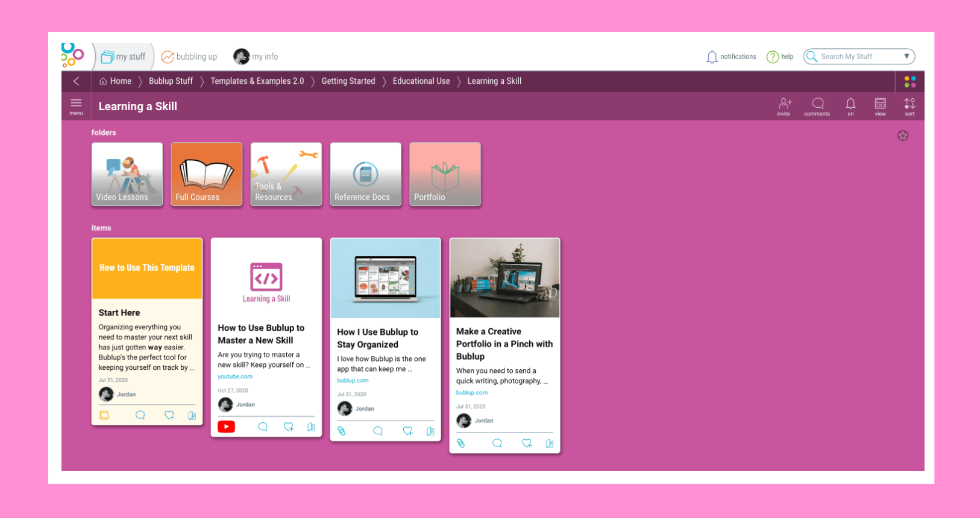The height and width of the screenshot is (518, 980).
Task: Click link icon on Creative Portfolio card
Action: click(x=461, y=443)
